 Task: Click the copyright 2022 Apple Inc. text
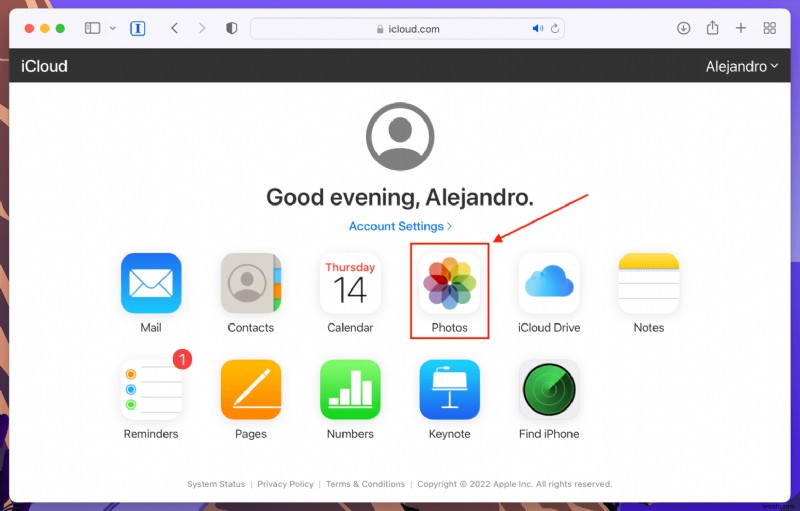514,484
